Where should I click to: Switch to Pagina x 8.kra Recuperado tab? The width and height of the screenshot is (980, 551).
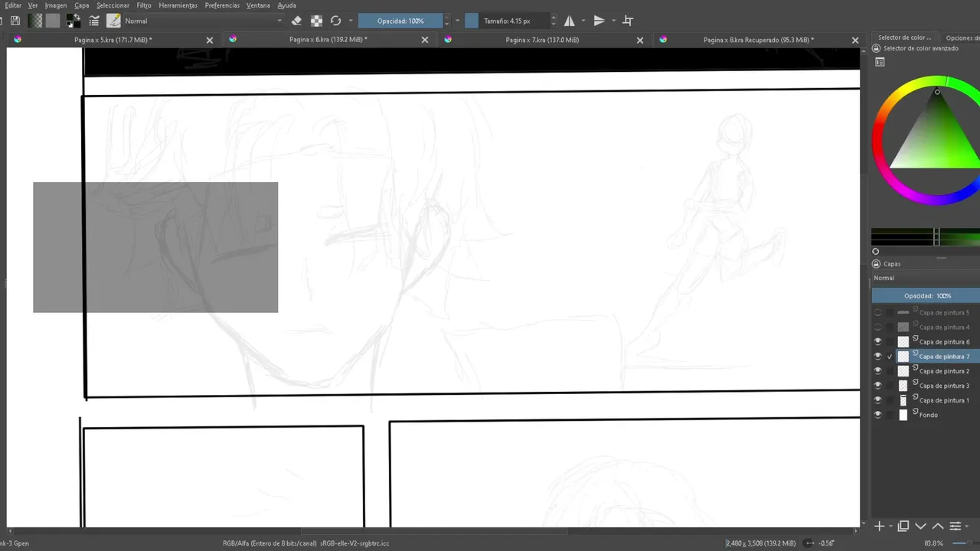point(758,40)
